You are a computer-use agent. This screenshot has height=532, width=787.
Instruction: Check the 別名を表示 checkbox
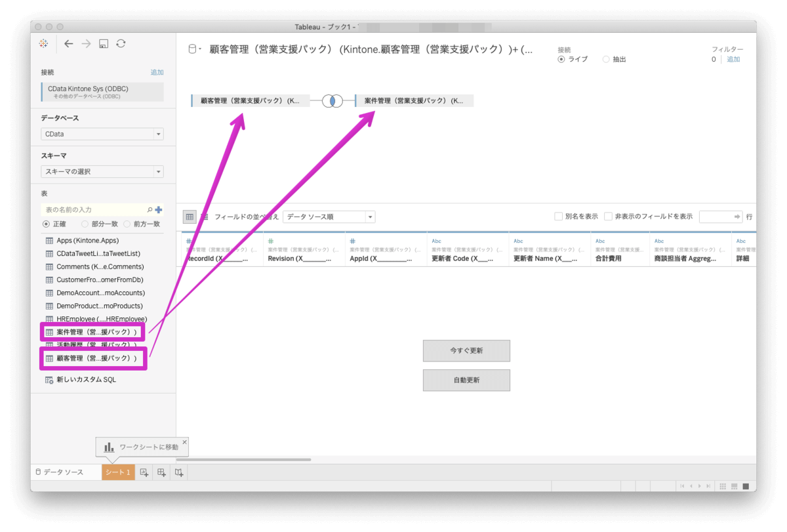[558, 216]
